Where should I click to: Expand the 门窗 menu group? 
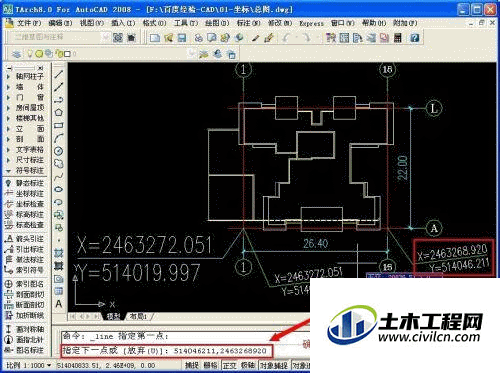coord(25,97)
